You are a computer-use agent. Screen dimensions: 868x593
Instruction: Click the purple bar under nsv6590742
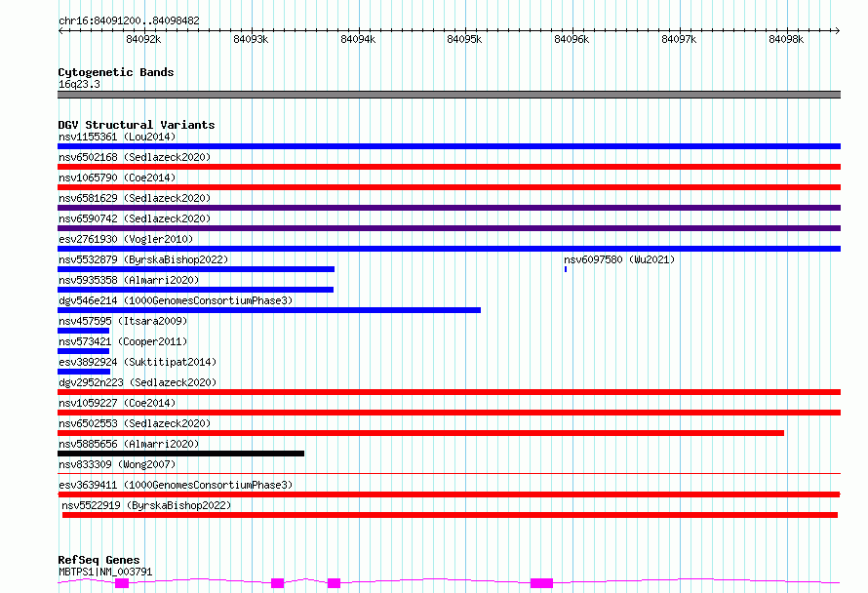(x=449, y=228)
